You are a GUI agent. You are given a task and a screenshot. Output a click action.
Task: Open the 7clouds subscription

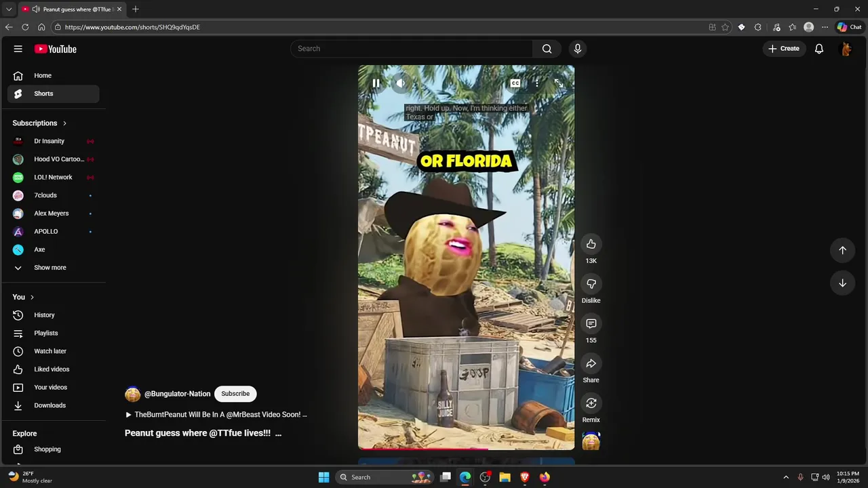pos(54,195)
